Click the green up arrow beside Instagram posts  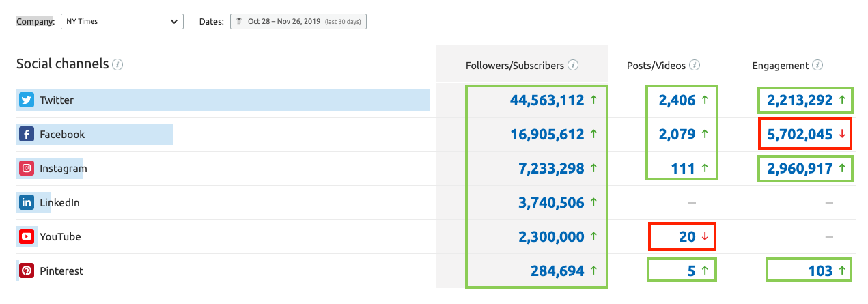point(705,169)
